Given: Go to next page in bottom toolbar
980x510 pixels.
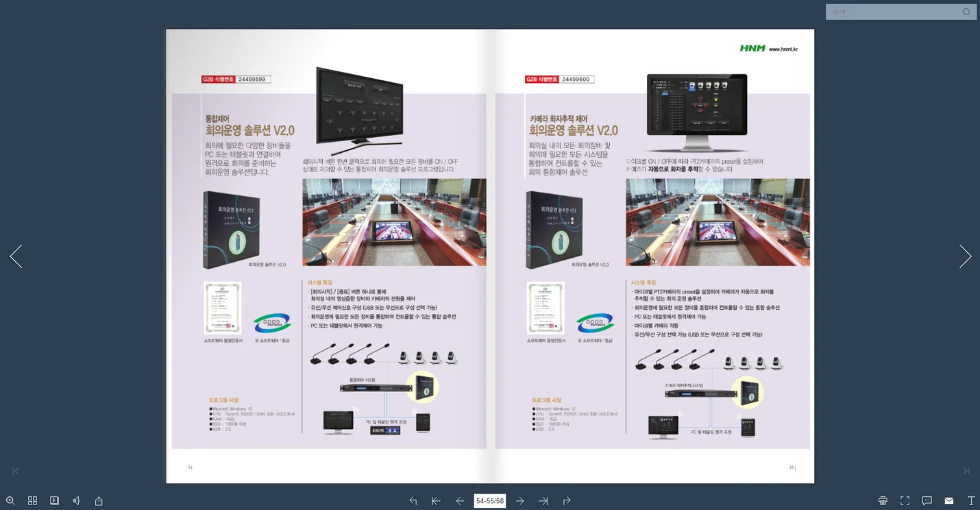Looking at the screenshot, I should (x=520, y=501).
